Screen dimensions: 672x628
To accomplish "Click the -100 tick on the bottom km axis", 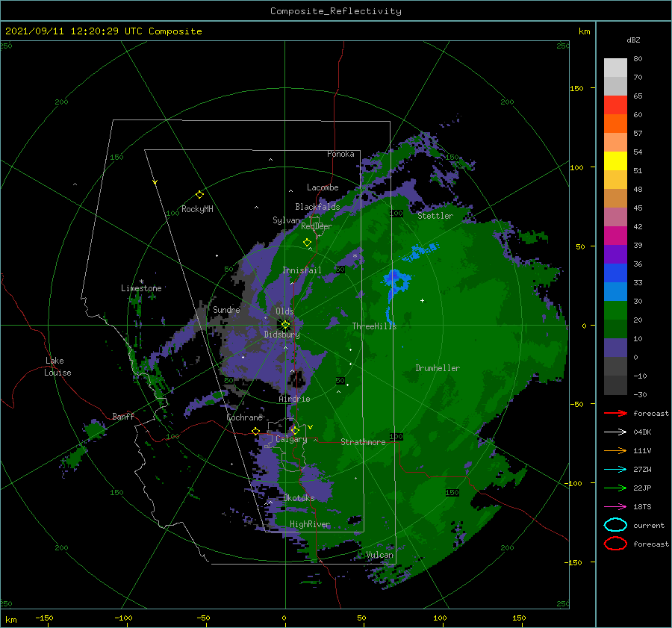I will pos(123,618).
